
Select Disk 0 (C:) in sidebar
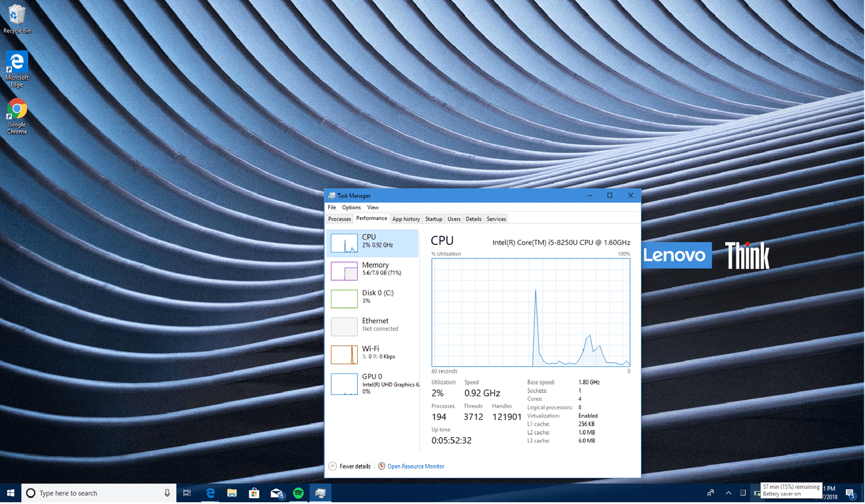pos(372,297)
